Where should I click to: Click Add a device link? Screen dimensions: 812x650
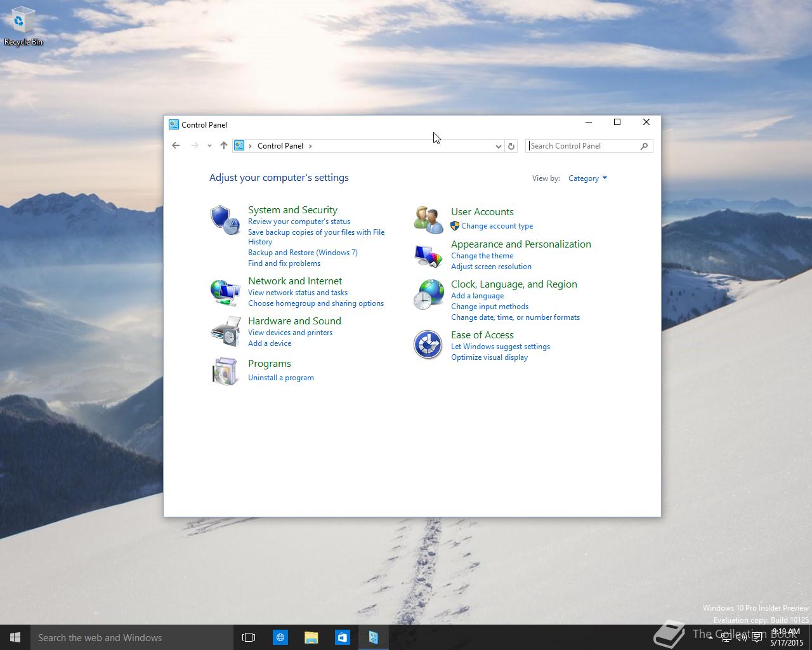[x=270, y=343]
